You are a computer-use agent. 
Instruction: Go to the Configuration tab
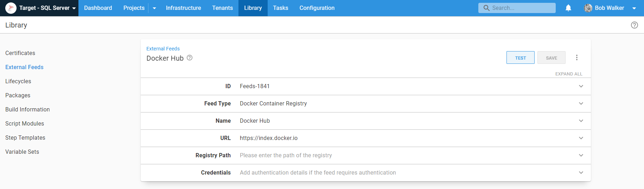317,8
